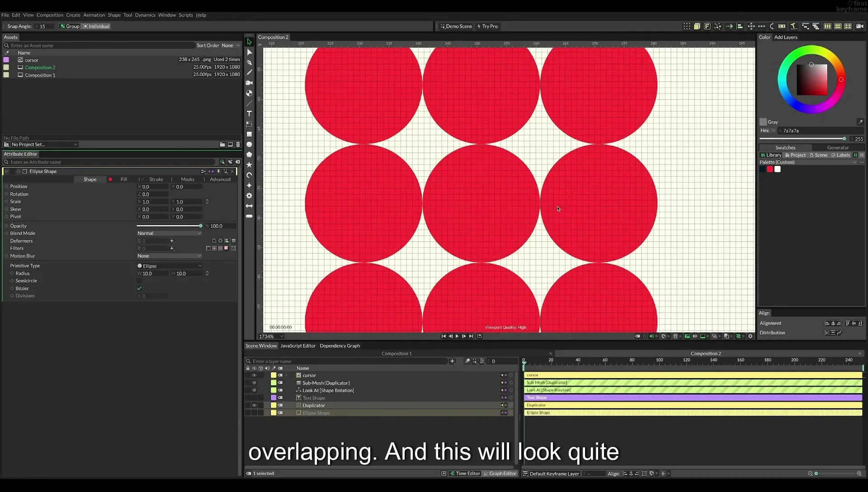Click the Try Pro button
868x492 pixels.
tap(487, 26)
